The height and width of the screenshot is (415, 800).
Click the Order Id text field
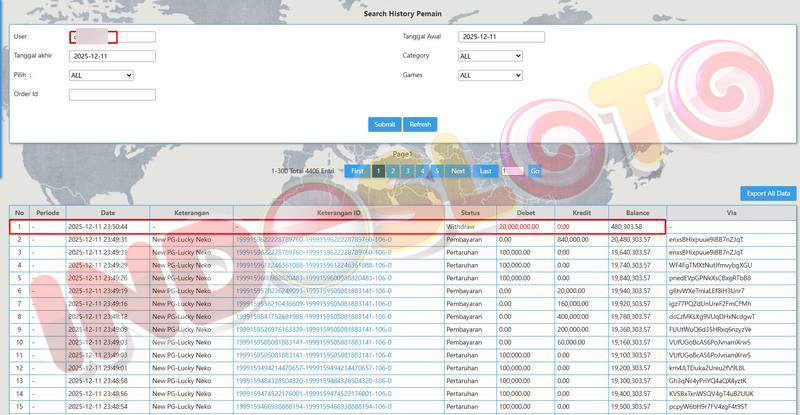tap(112, 95)
